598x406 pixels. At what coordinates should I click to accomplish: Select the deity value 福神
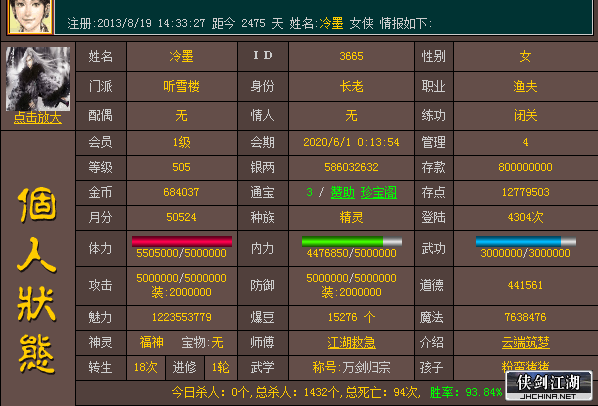(151, 342)
